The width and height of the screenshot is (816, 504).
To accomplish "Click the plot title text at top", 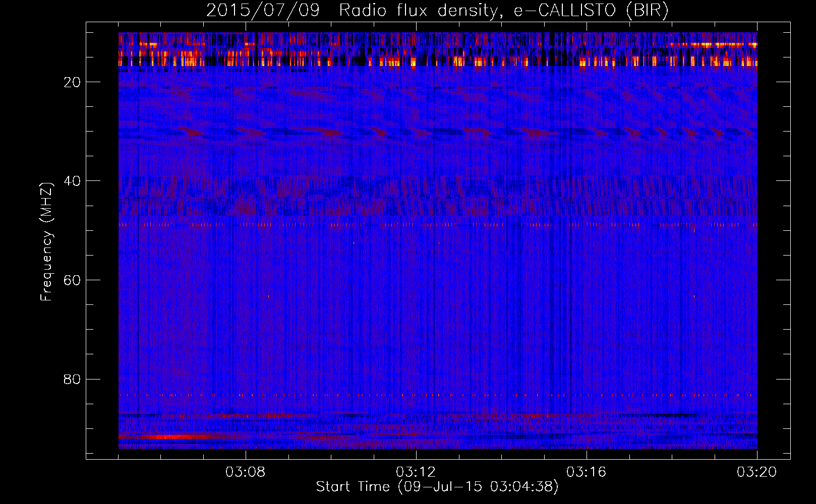I will click(437, 11).
